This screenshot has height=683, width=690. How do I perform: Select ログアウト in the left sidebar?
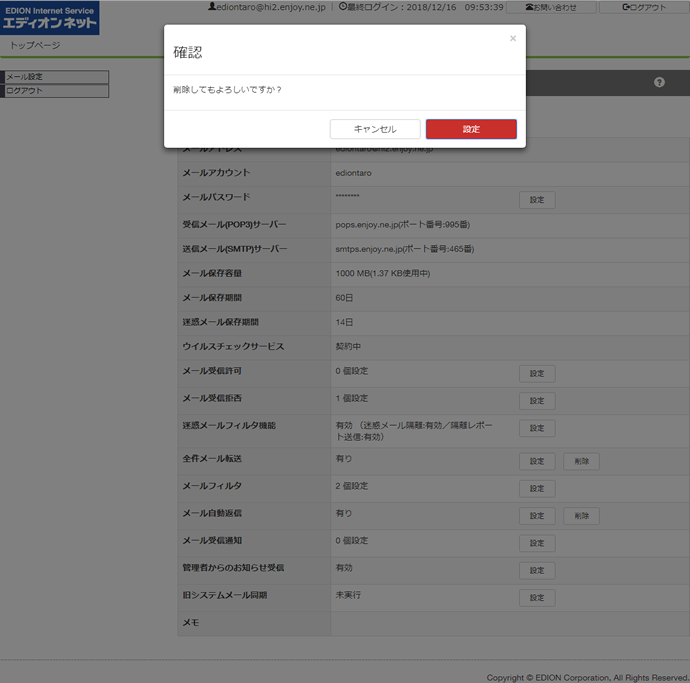click(55, 91)
